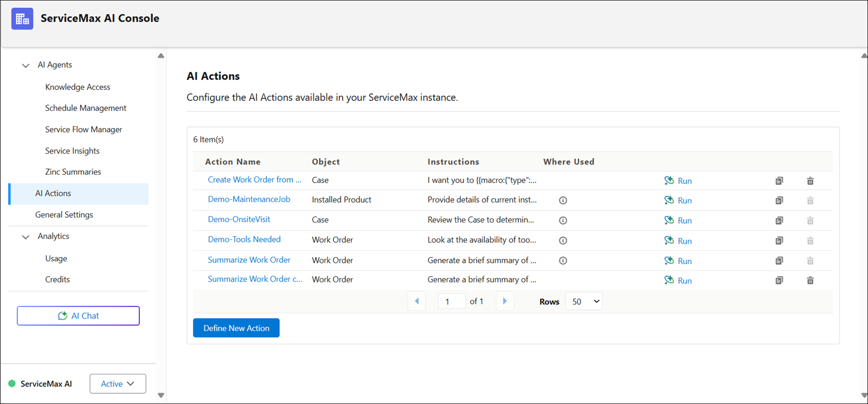Click the green ServiceMax AI status dot
Viewport: 868px width, 404px height.
(11, 384)
